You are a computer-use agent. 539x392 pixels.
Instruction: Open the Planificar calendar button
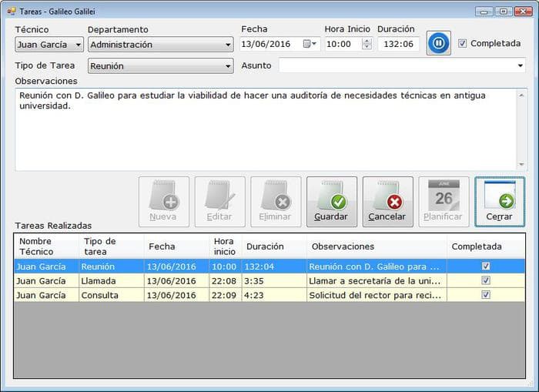click(444, 202)
